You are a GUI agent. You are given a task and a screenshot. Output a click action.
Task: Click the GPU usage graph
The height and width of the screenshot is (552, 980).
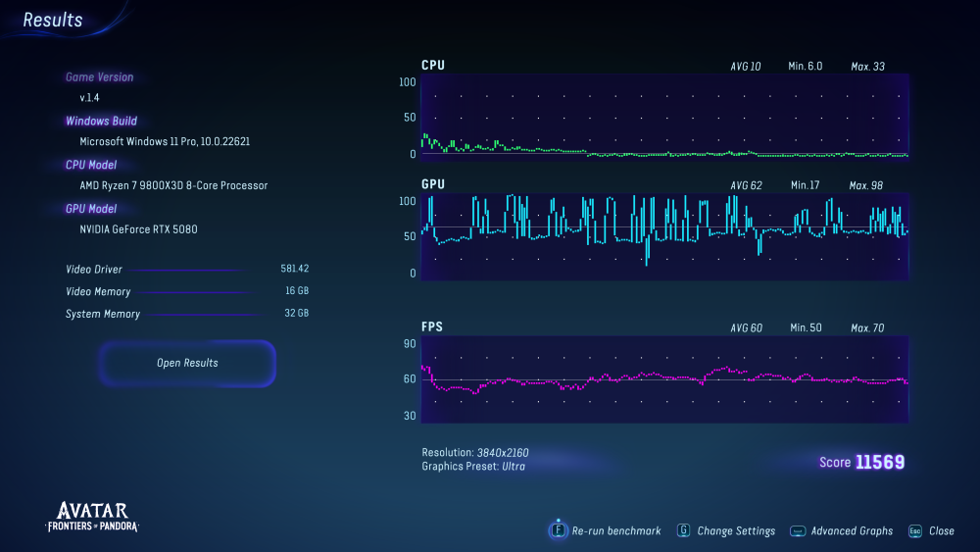click(x=664, y=235)
